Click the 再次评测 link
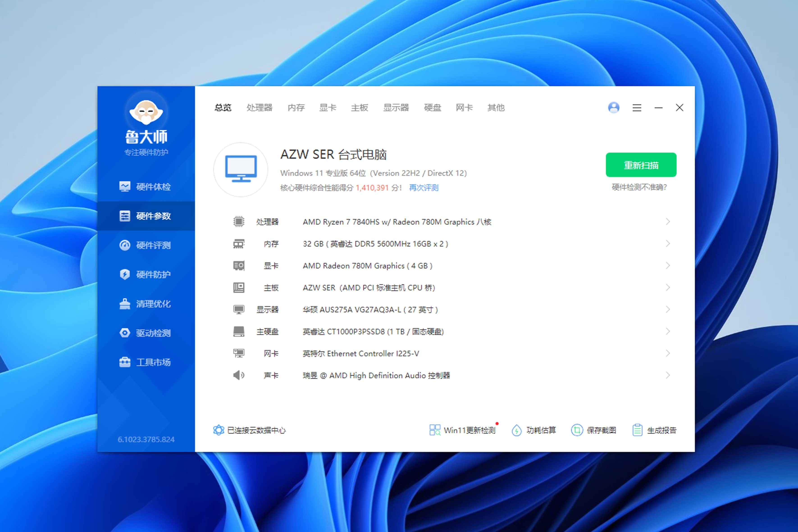This screenshot has width=798, height=532. pyautogui.click(x=423, y=188)
